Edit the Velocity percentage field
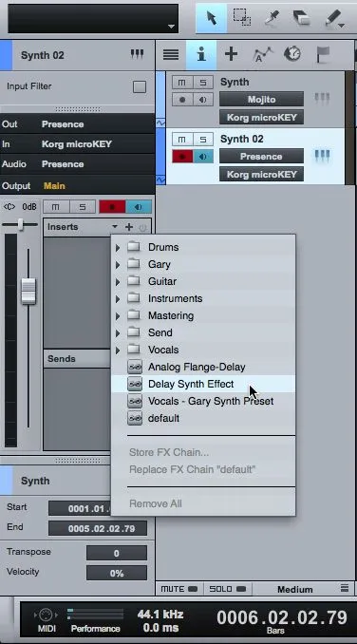The image size is (357, 644). (x=117, y=573)
